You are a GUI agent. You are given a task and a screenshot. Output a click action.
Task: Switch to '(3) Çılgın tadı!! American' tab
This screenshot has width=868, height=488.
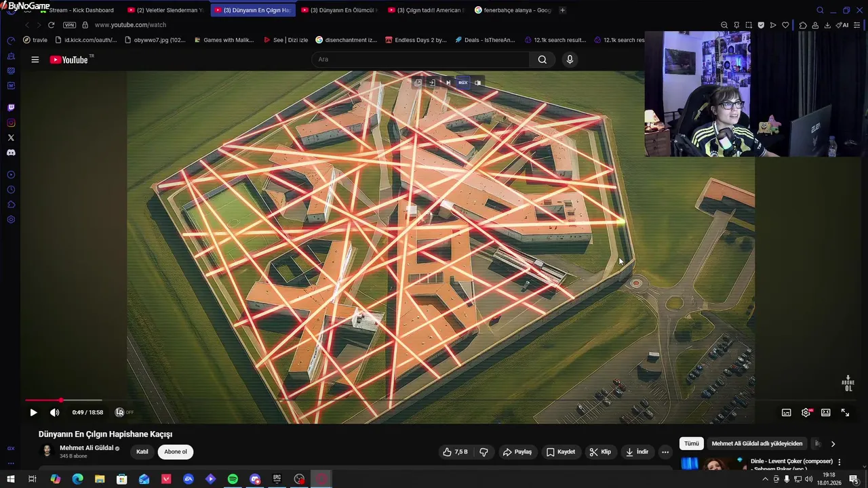(x=426, y=10)
